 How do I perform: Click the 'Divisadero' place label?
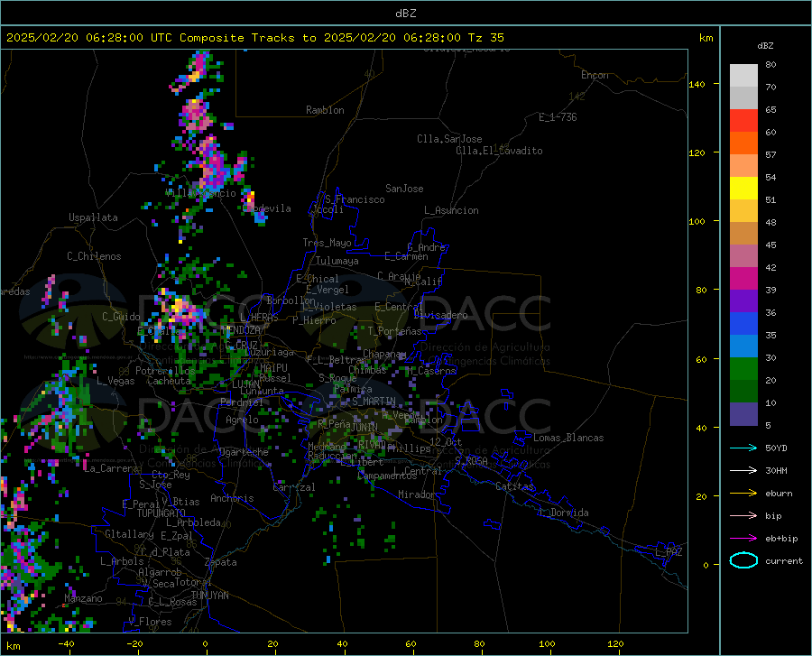point(440,315)
